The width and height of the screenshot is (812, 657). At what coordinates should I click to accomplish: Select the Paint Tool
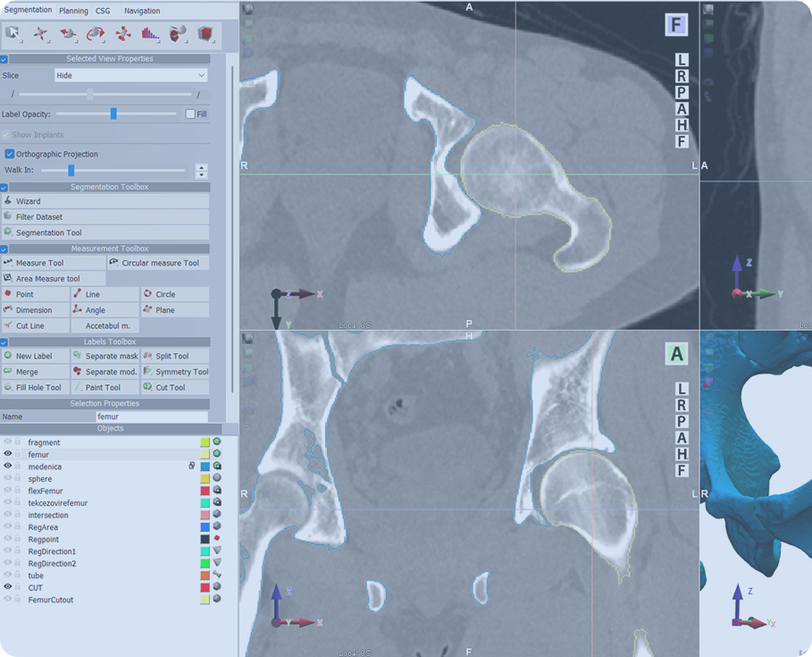coord(105,387)
